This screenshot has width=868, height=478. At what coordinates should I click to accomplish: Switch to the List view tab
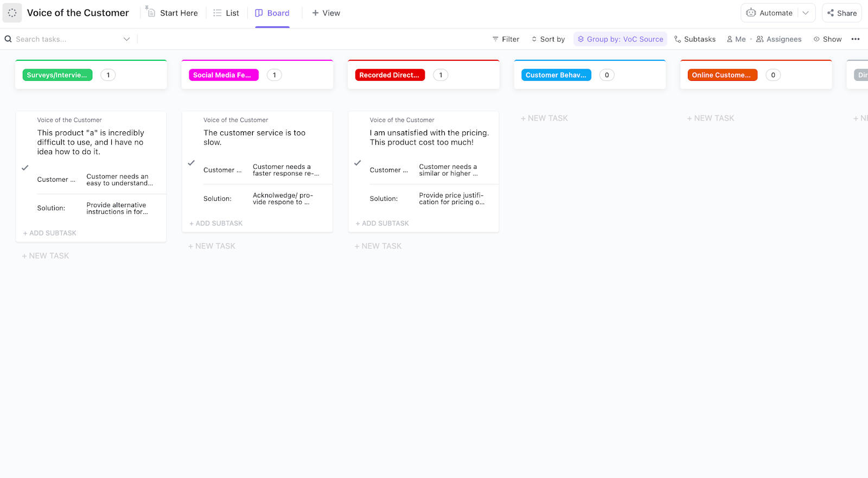coord(226,13)
